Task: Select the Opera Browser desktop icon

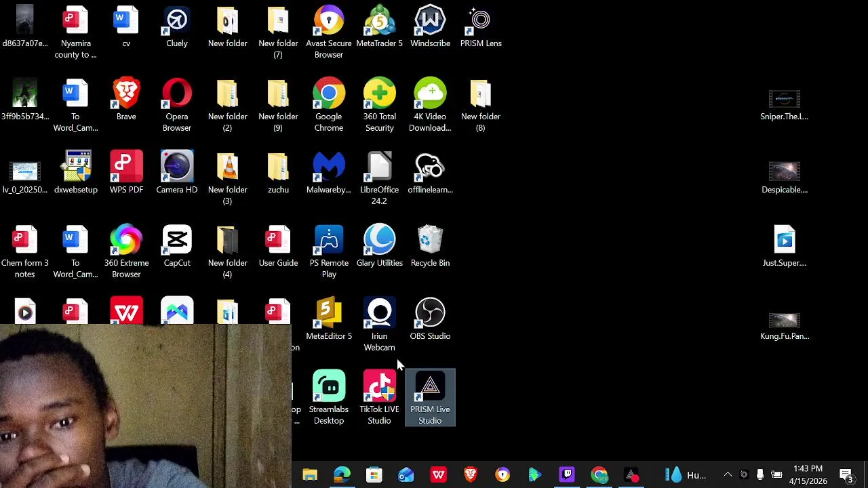Action: pos(177,106)
